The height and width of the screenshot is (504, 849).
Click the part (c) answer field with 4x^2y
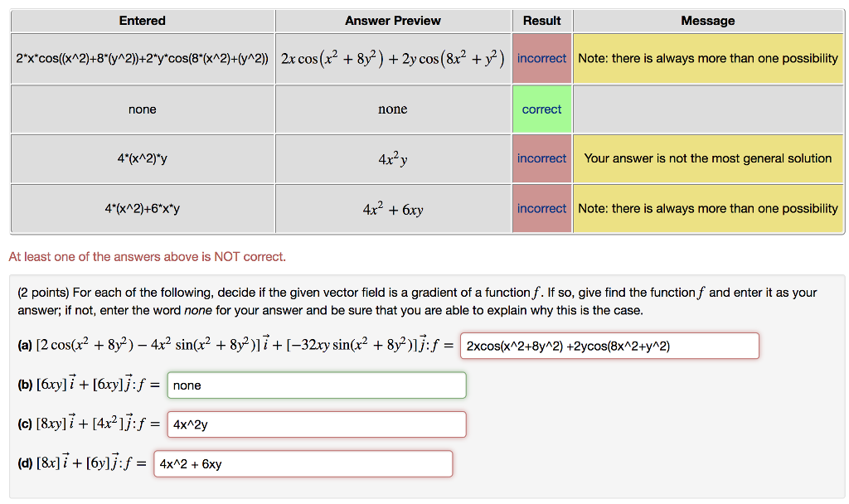(316, 424)
